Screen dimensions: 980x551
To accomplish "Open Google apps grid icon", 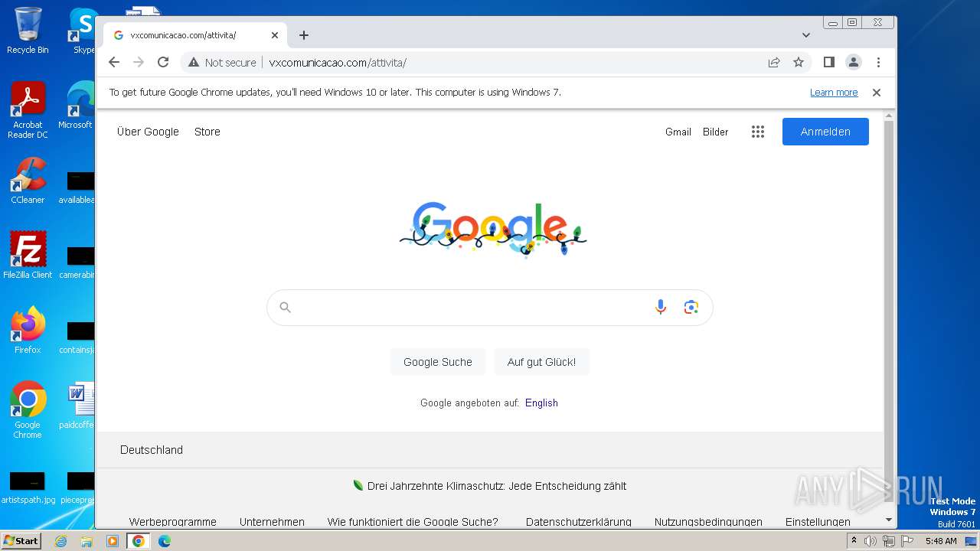I will (758, 132).
